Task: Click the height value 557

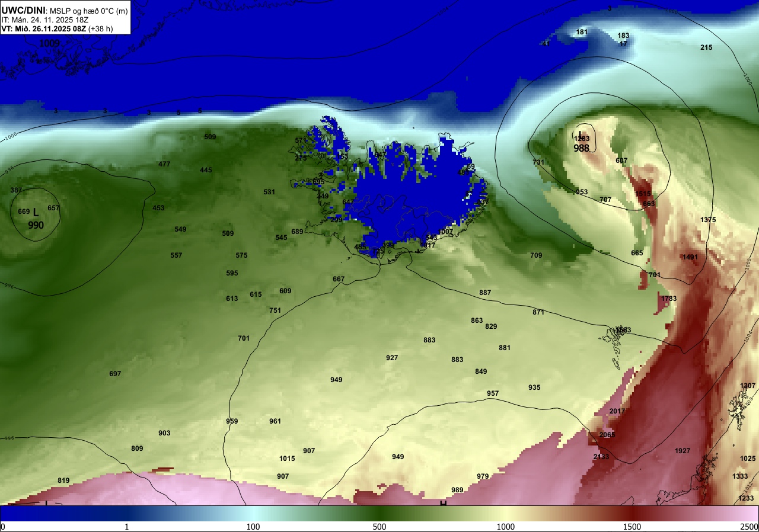Action: [176, 255]
